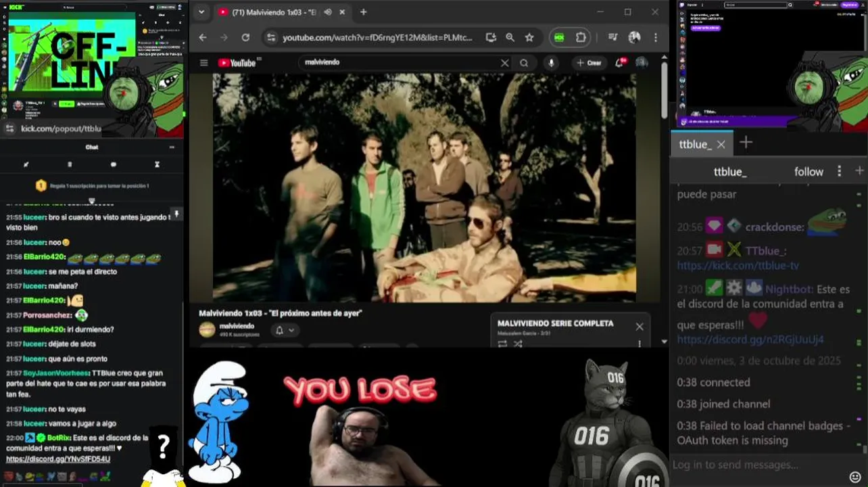
Task: Close the ttblue_ Chatterino tab
Action: [721, 144]
